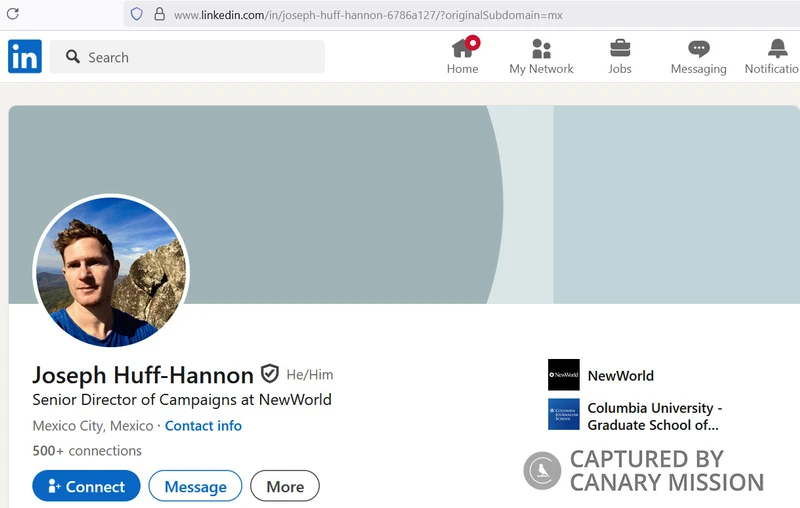
Task: Reload the page with the browser refresh icon
Action: 13,14
